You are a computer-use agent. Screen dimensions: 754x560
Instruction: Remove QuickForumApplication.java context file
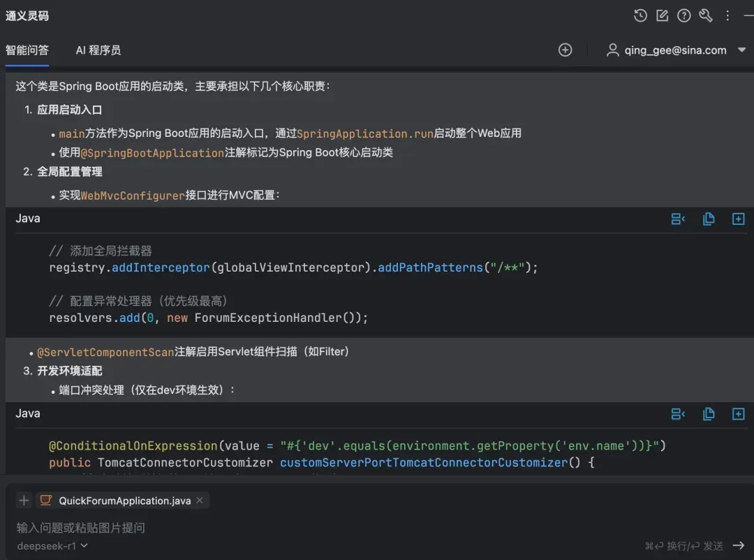pyautogui.click(x=200, y=501)
